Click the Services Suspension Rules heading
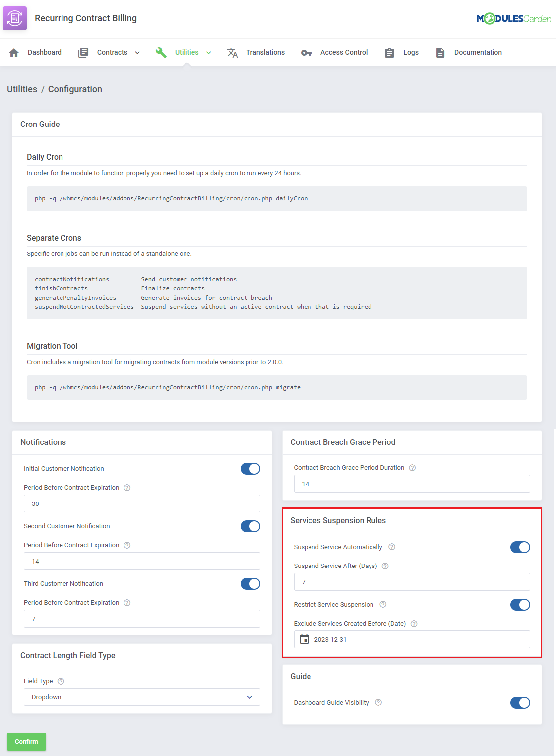 pos(338,520)
